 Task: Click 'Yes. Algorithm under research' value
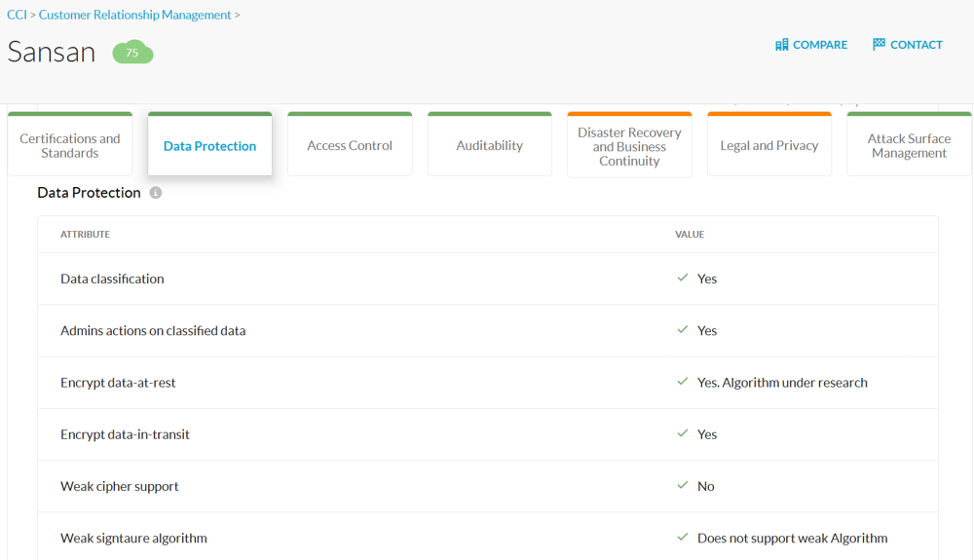pos(782,383)
